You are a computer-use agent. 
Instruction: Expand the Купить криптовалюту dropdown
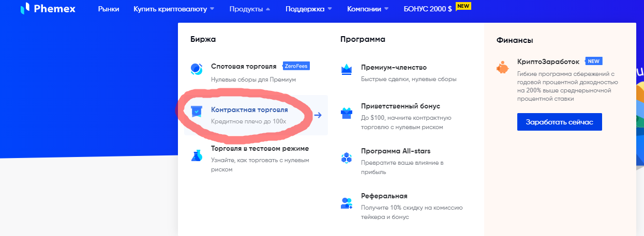point(173,9)
